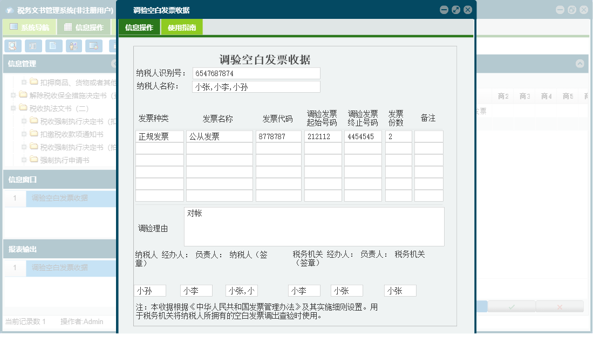
Task: Collapse the 税收执法文书（二） tree node
Action: point(13,107)
